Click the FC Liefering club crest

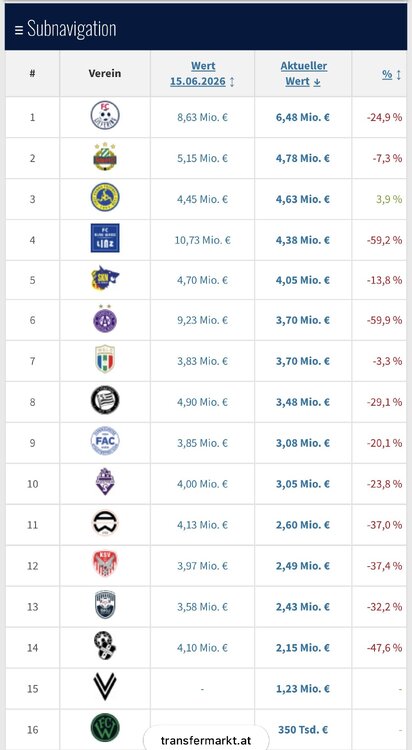coord(105,115)
